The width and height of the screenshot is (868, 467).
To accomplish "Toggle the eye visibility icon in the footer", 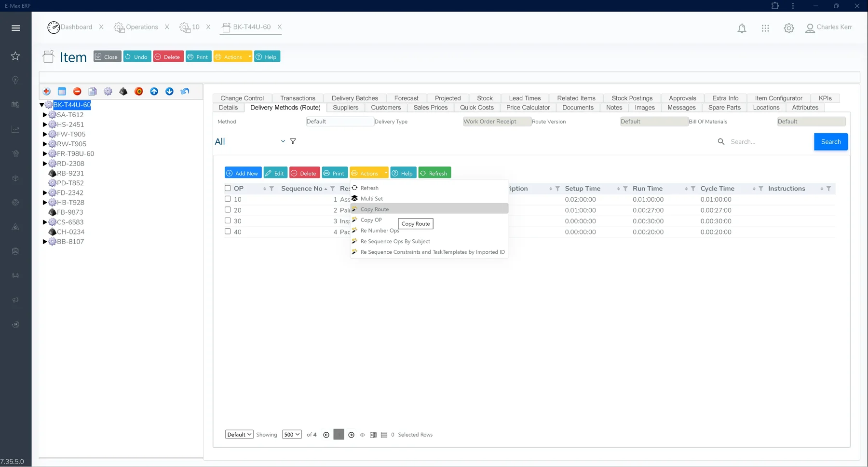I will coord(362,435).
